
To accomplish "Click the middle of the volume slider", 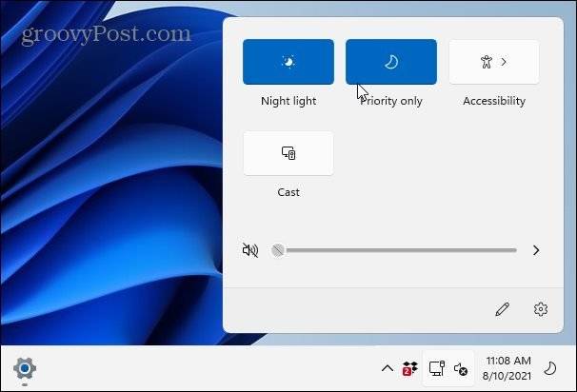I will click(x=396, y=250).
